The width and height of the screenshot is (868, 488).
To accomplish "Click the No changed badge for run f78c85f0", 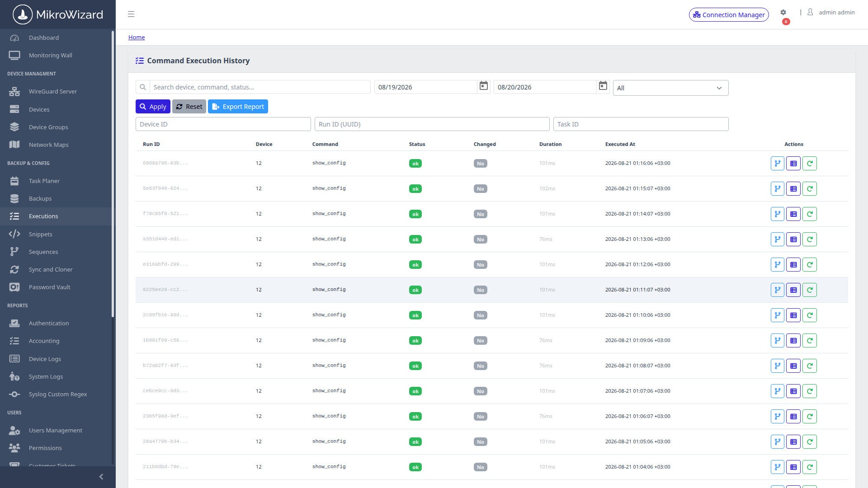I will click(x=481, y=214).
